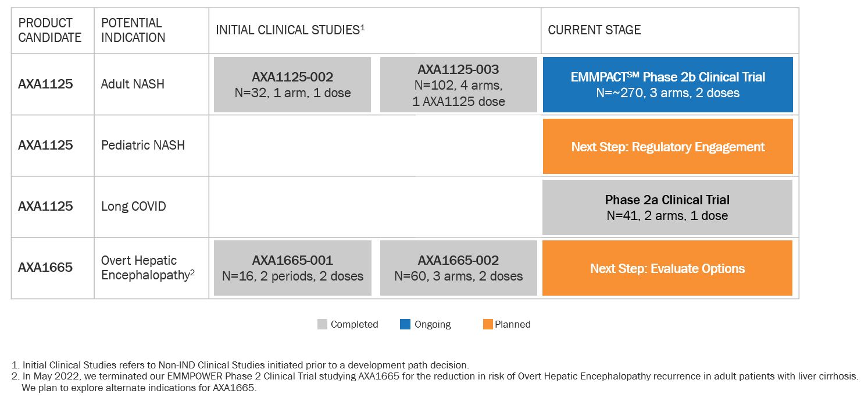Image resolution: width=868 pixels, height=401 pixels.
Task: Click the Phase 2a Clinical Trial box
Action: coord(667,207)
